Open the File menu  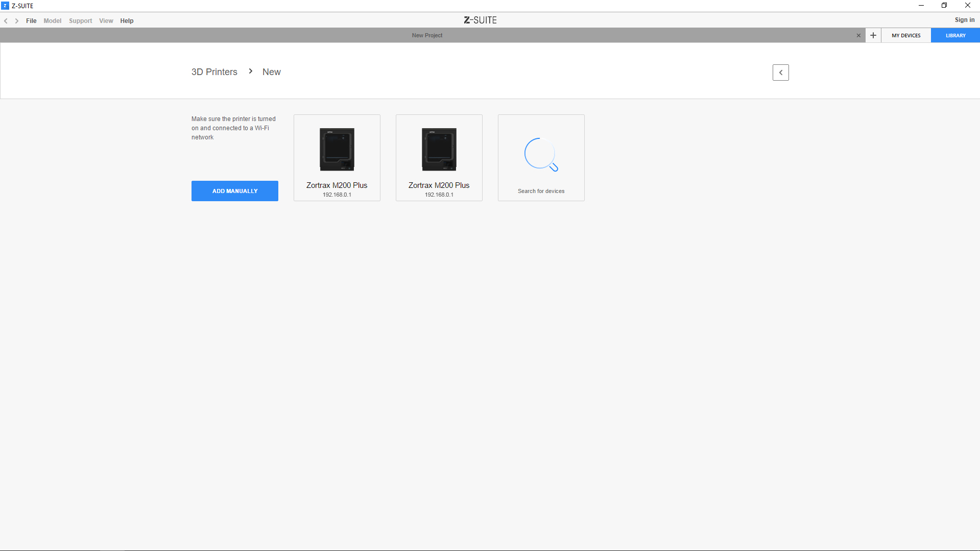coord(31,21)
